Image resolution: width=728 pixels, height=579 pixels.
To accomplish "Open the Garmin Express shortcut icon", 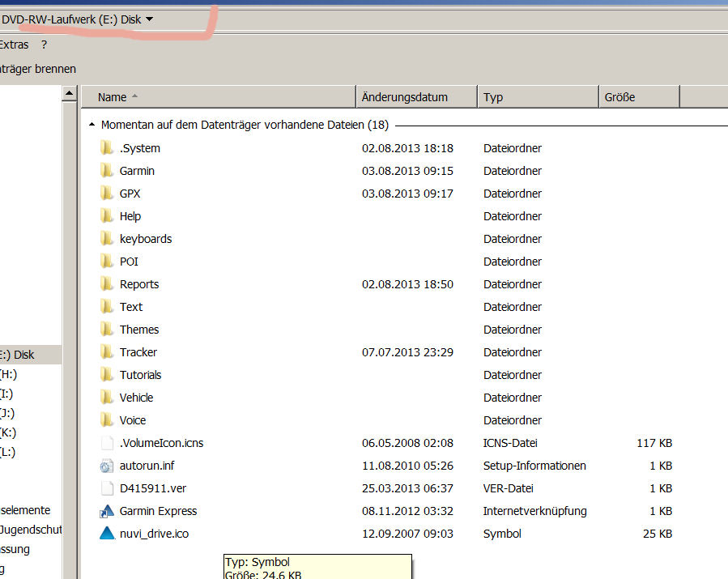I will [107, 511].
